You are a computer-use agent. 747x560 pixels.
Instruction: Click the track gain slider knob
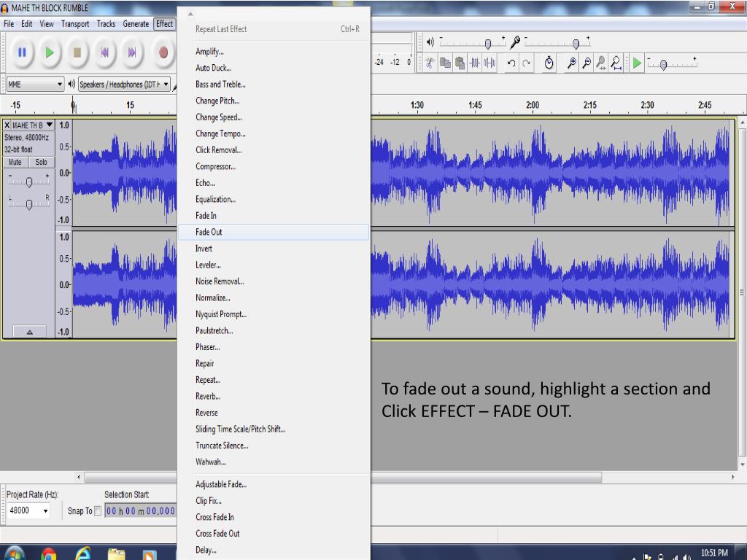[29, 182]
